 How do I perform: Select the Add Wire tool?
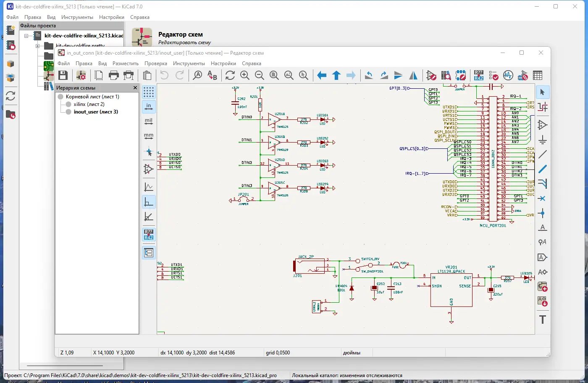[x=542, y=154]
